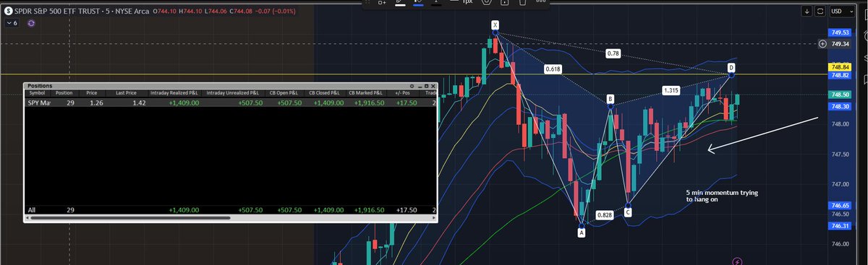
Task: Sort by the Position column header
Action: click(x=64, y=93)
